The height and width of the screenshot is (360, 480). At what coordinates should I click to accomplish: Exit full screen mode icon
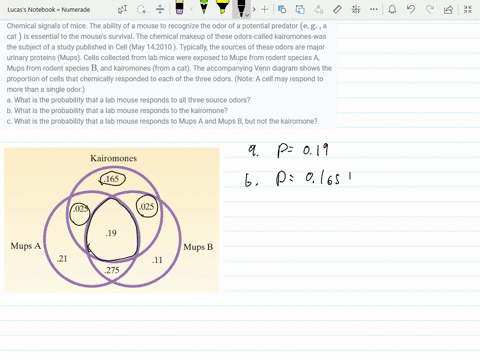468,9
